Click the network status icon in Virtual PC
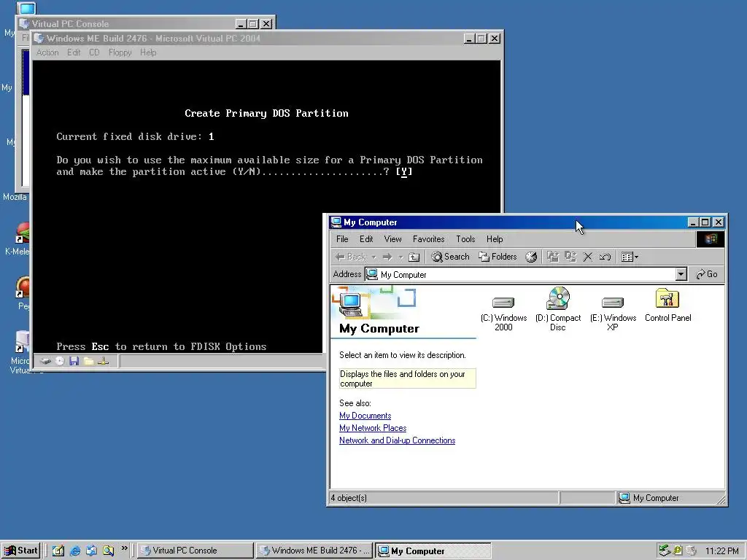The image size is (747, 560). [x=103, y=361]
